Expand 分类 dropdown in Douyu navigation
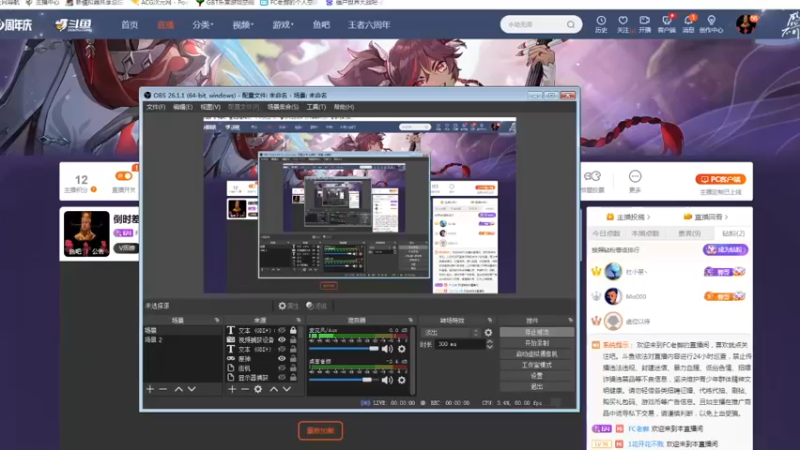 click(x=203, y=24)
